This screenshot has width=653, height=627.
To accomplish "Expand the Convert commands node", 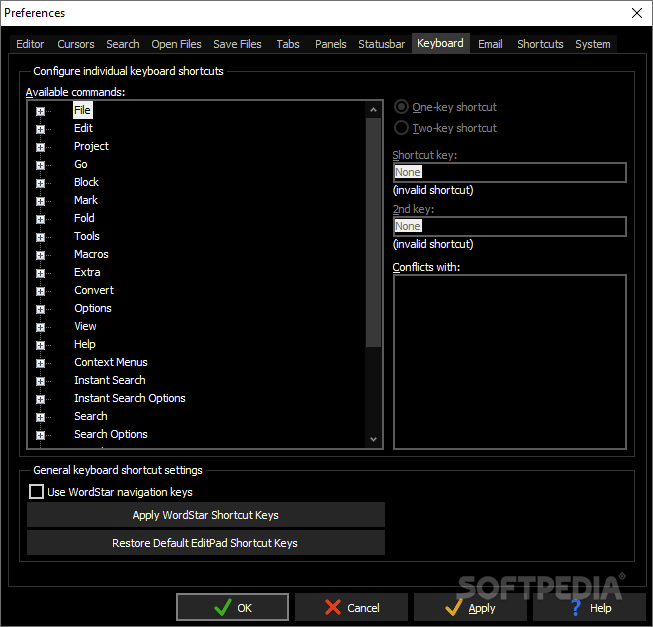I will [x=40, y=291].
